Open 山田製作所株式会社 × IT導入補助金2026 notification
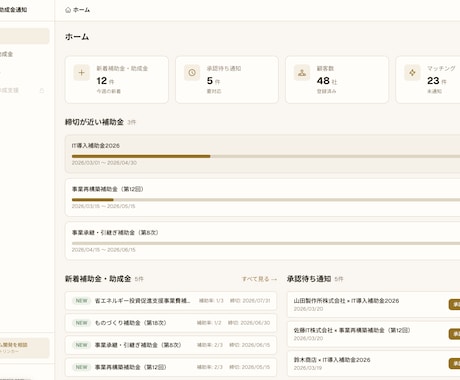Image resolution: width=460 pixels, height=380 pixels. (x=373, y=304)
